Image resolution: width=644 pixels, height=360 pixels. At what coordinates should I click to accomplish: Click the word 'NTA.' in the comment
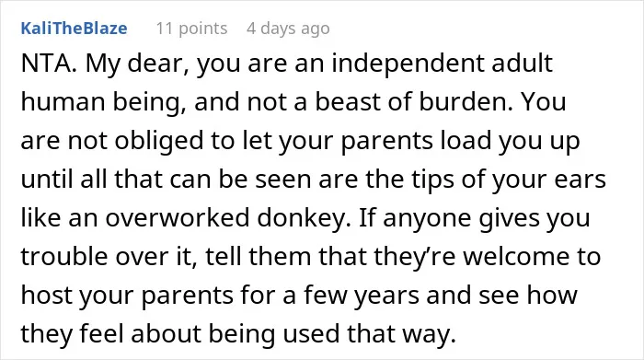(x=49, y=64)
